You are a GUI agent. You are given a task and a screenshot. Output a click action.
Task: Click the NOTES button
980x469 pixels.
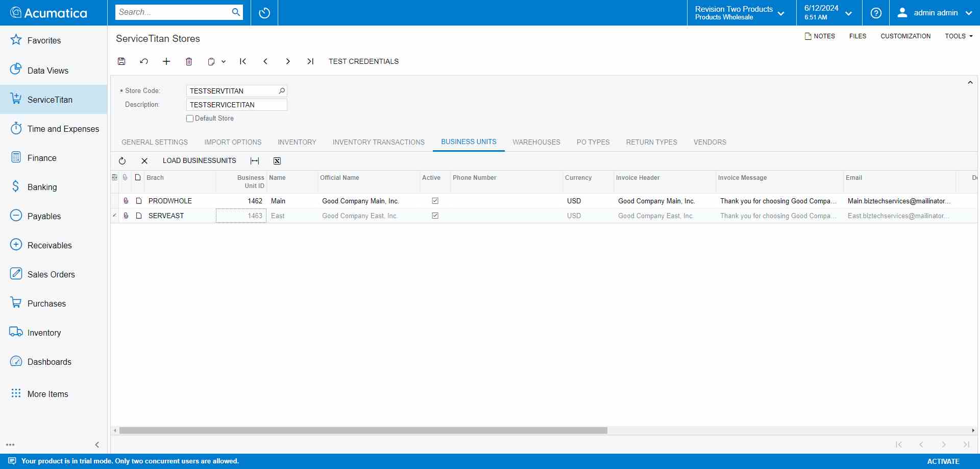[x=820, y=36]
